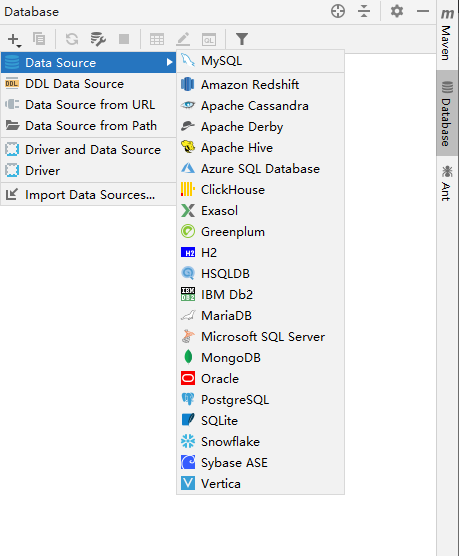
Task: Select the Driver menu item
Action: coord(88,171)
